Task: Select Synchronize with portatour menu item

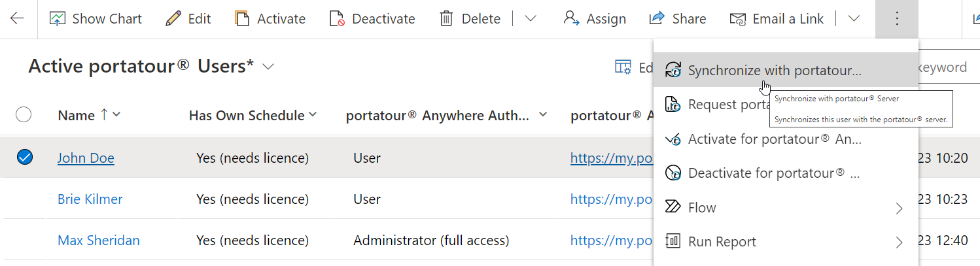Action: click(x=786, y=70)
